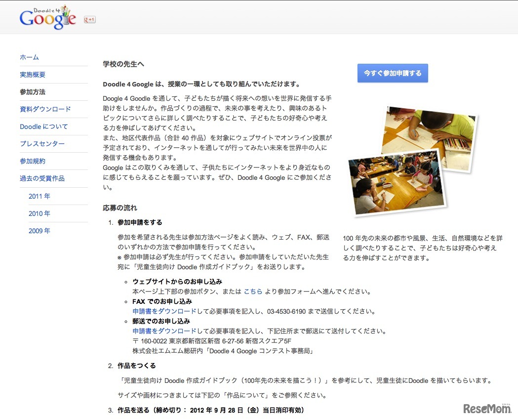Screen dimensions: 518x420
Task: Select the 2010 年 entry
Action: coord(39,213)
